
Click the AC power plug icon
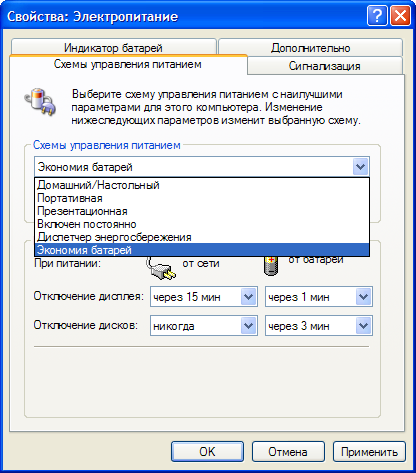point(161,268)
